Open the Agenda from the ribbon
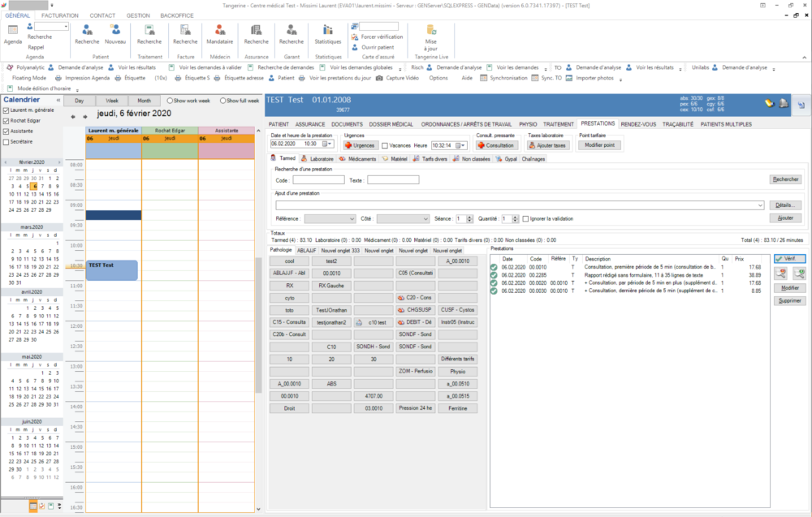The image size is (812, 517). (13, 30)
